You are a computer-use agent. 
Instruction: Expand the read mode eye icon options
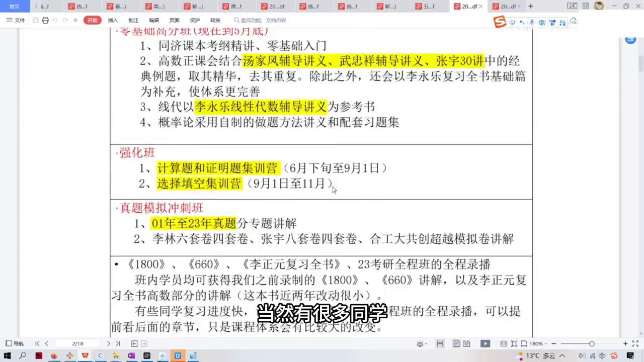421,343
